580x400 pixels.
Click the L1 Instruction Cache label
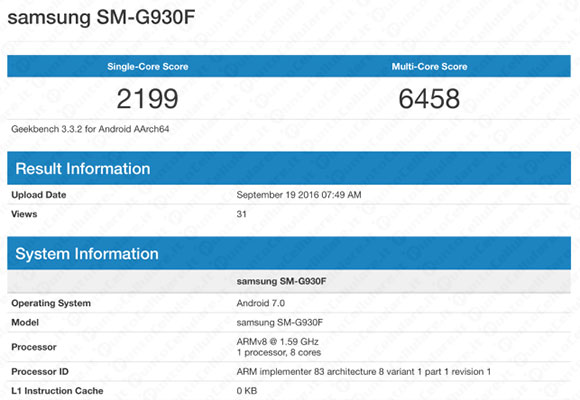click(x=57, y=391)
